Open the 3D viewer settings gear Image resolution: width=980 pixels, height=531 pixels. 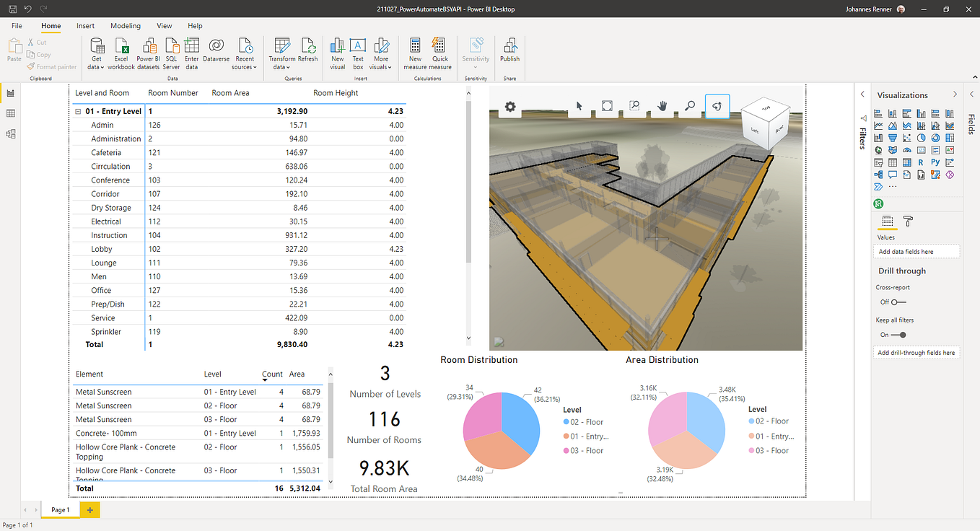509,106
